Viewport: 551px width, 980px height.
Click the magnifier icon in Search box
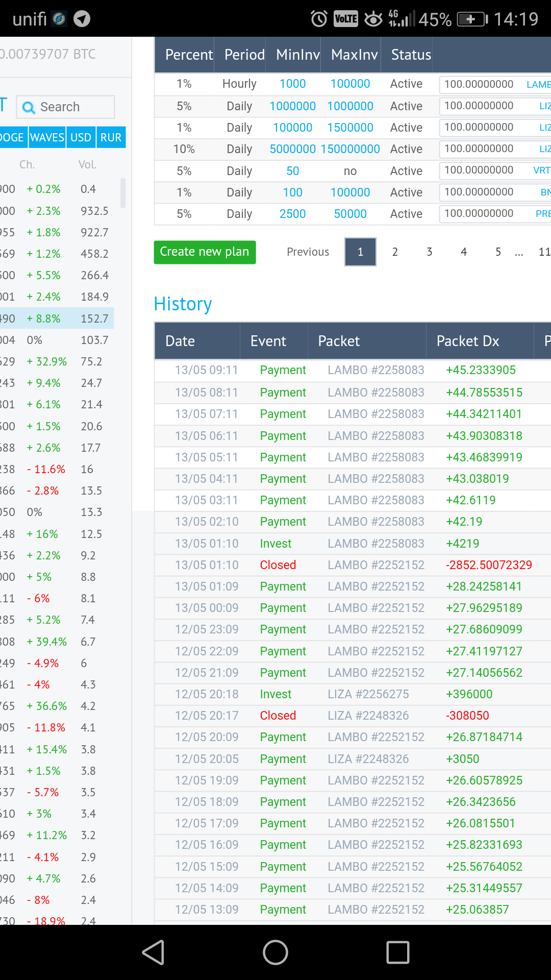point(29,107)
